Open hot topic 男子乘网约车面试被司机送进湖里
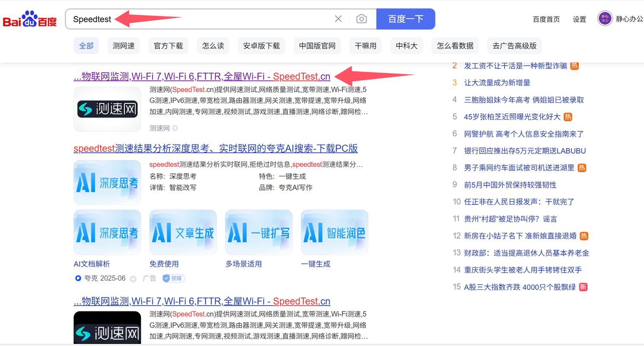 (519, 168)
